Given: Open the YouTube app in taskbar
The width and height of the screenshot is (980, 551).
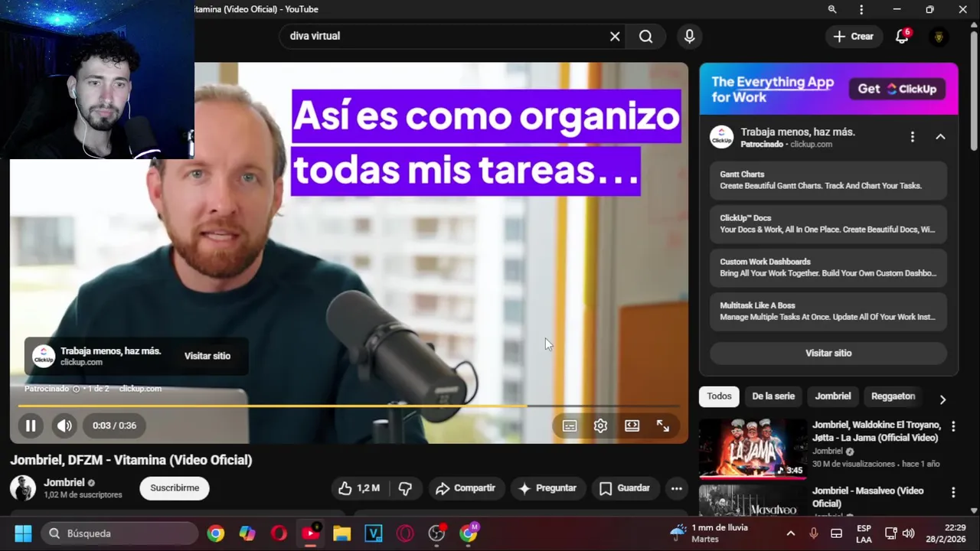Looking at the screenshot, I should 311,533.
